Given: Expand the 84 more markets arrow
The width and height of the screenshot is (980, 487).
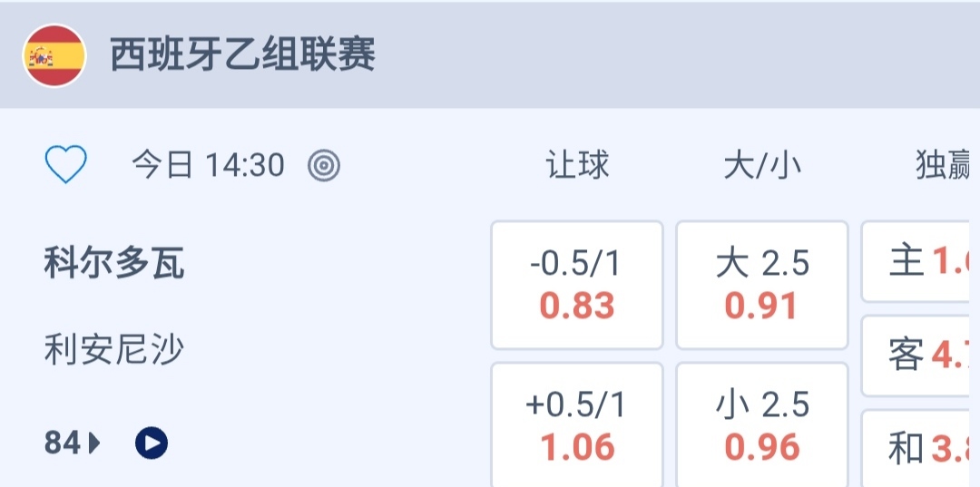Looking at the screenshot, I should point(94,443).
